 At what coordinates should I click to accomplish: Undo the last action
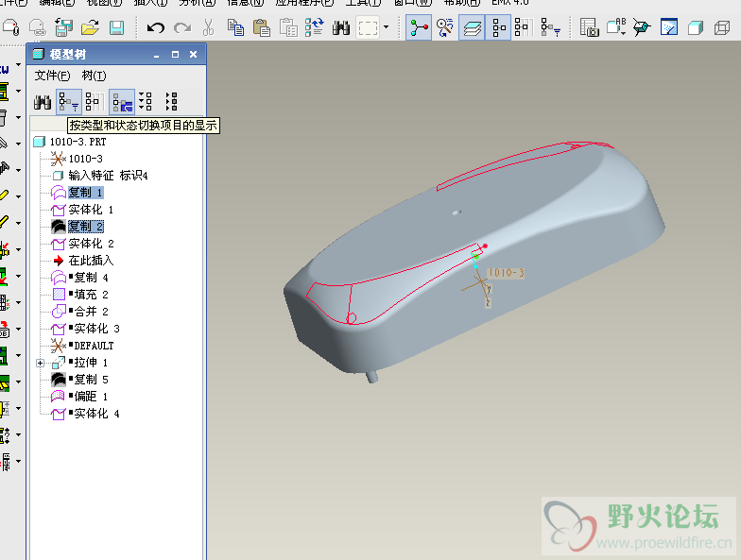click(155, 28)
